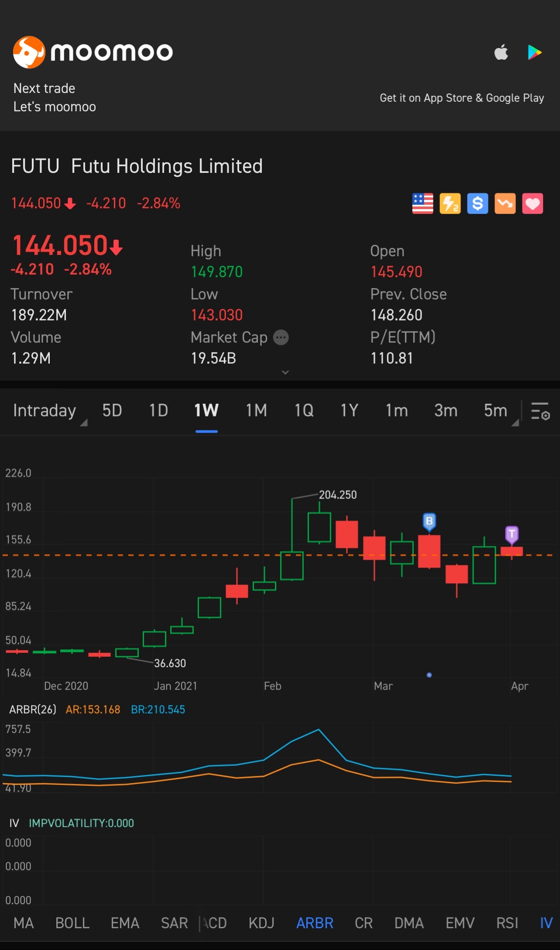Toggle the MA indicator
The width and height of the screenshot is (560, 950).
tap(24, 923)
